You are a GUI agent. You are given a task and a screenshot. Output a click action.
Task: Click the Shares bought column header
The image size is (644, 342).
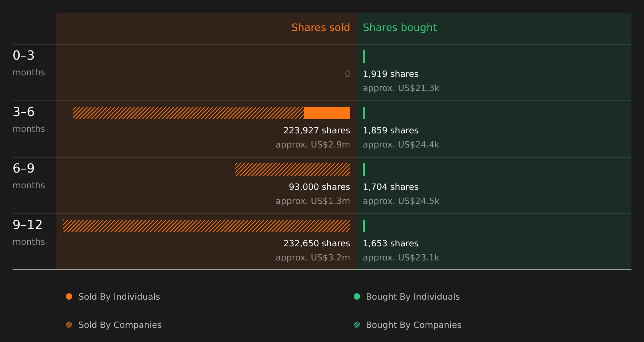[400, 27]
